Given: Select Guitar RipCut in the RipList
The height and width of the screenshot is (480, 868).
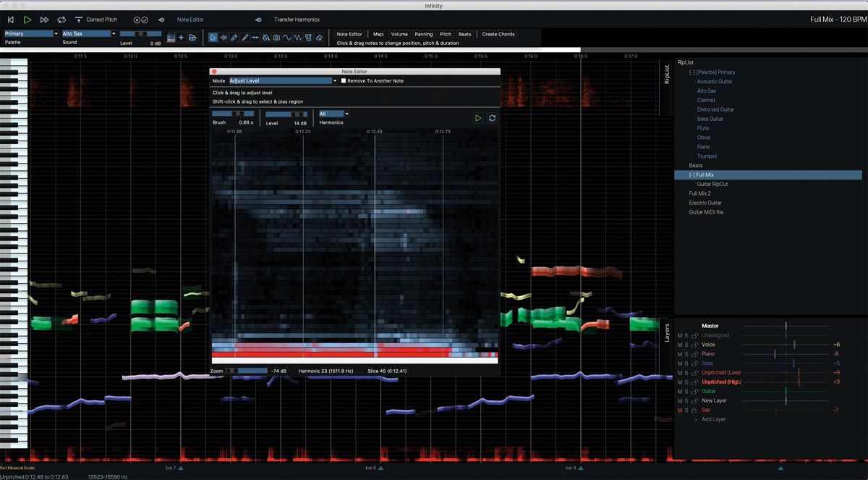Looking at the screenshot, I should point(712,184).
